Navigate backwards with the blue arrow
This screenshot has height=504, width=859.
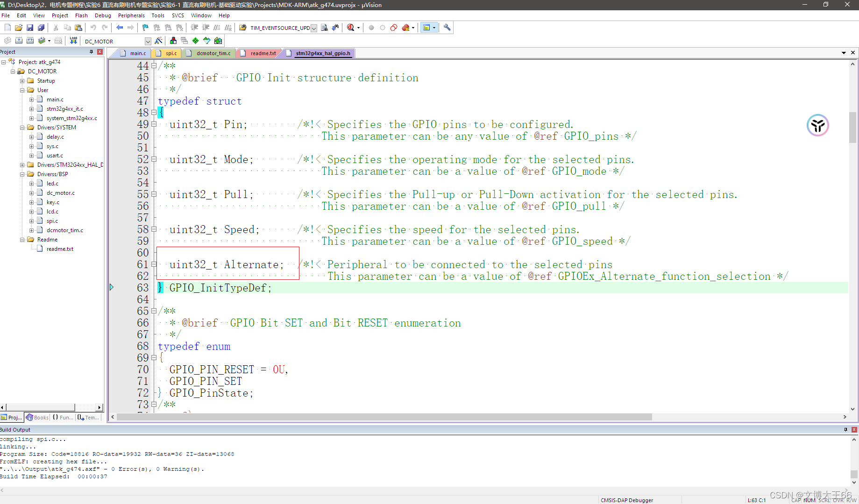click(120, 28)
